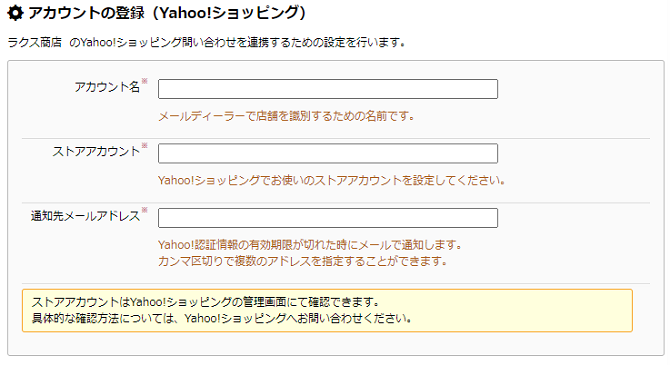Click required asterisk next to 通知先メールアドレス
The height and width of the screenshot is (365, 670).
pyautogui.click(x=144, y=210)
